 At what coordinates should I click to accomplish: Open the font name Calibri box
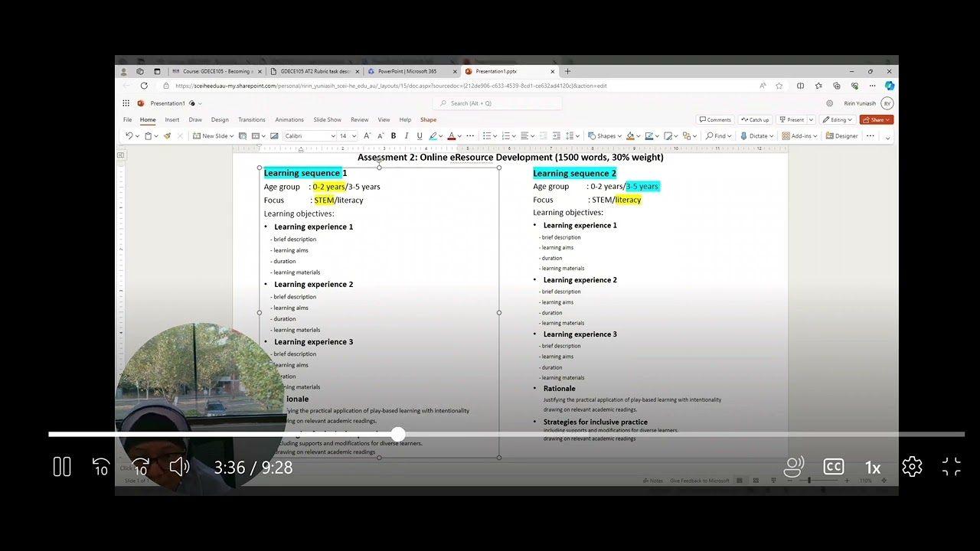click(309, 136)
